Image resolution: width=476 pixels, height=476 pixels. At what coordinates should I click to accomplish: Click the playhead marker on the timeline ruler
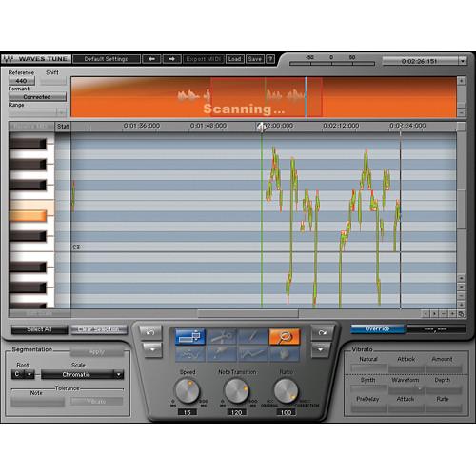pyautogui.click(x=262, y=128)
